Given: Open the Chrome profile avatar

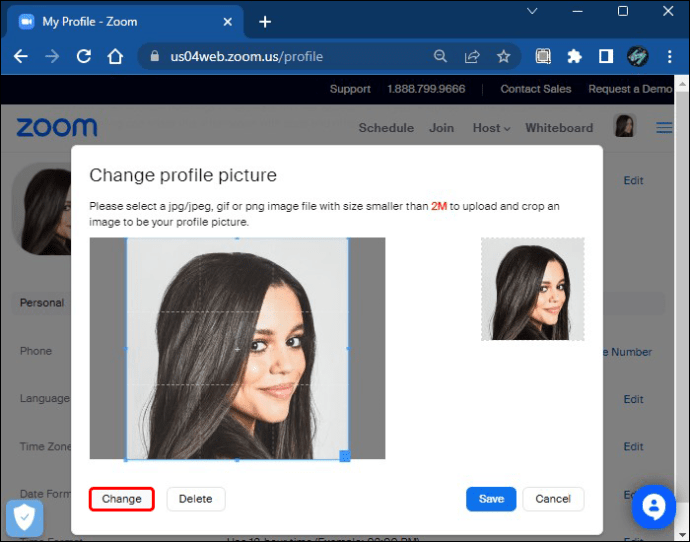Looking at the screenshot, I should coord(638,56).
